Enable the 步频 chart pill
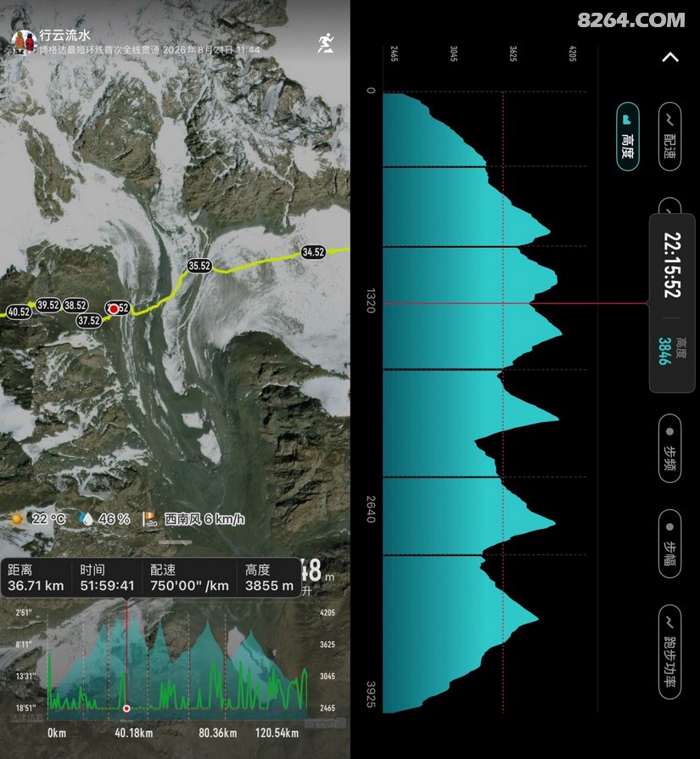The width and height of the screenshot is (700, 759). pyautogui.click(x=670, y=448)
